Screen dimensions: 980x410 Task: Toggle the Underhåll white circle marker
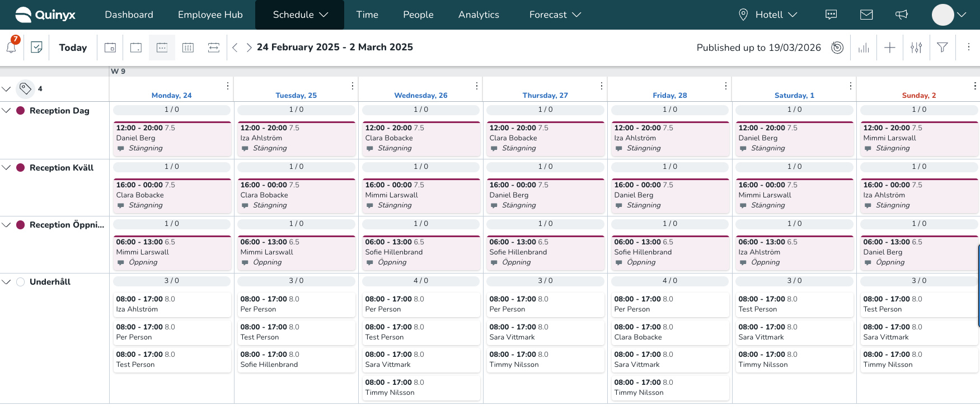(21, 282)
